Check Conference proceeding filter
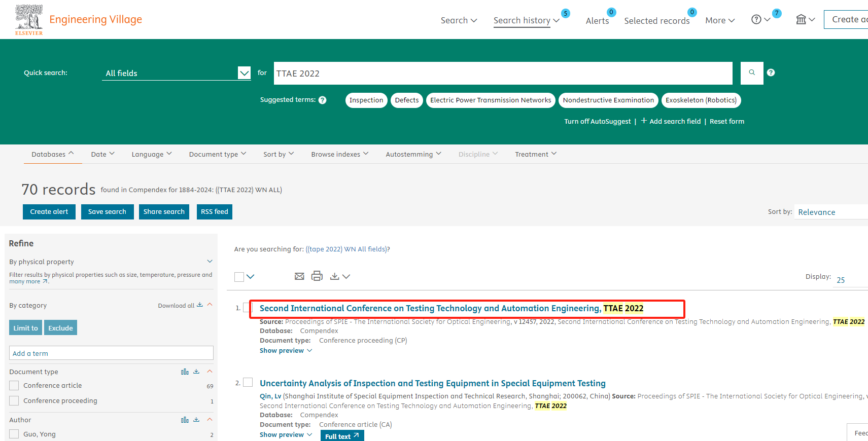868x441 pixels. 14,400
